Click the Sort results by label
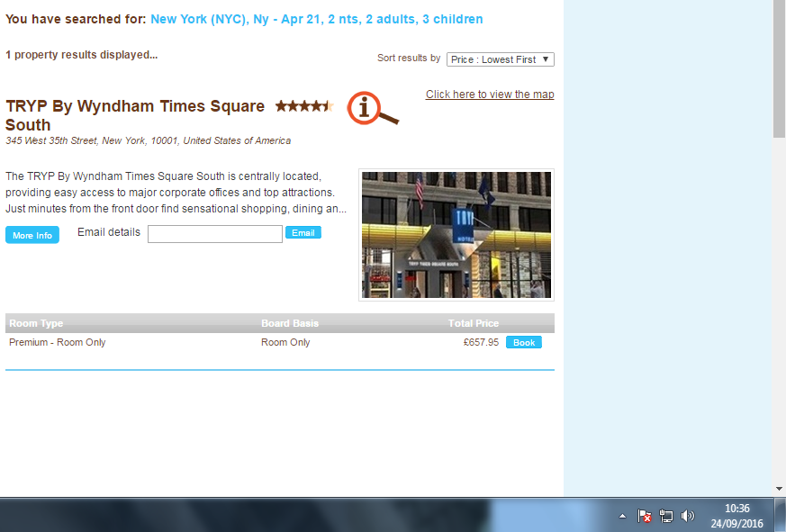The height and width of the screenshot is (532, 786). click(409, 59)
